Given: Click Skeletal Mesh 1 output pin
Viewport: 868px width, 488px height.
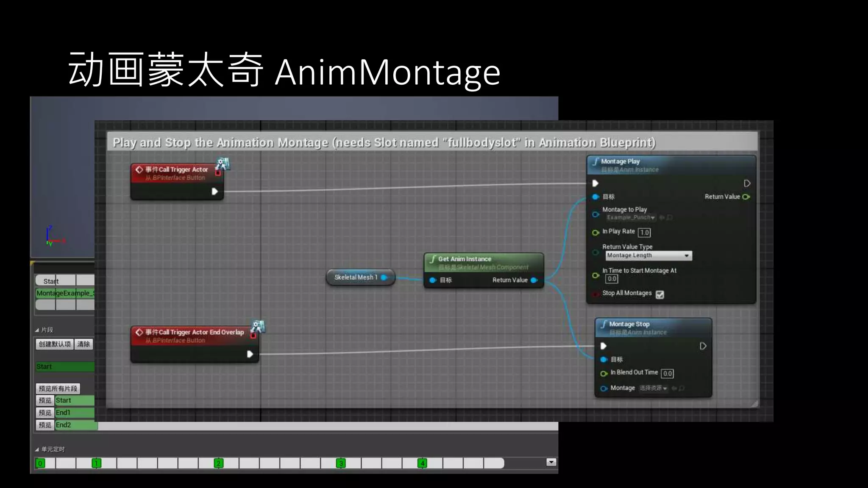Looking at the screenshot, I should pos(384,277).
